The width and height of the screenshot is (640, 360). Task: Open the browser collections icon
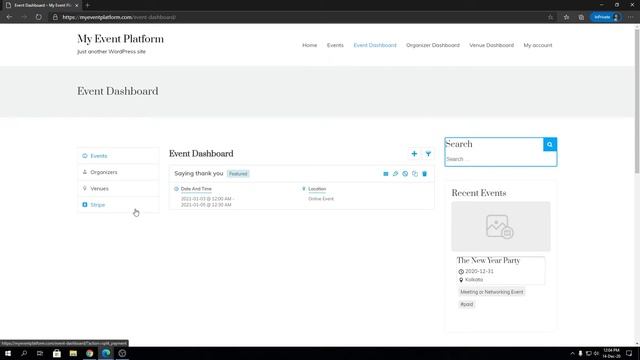tap(581, 17)
